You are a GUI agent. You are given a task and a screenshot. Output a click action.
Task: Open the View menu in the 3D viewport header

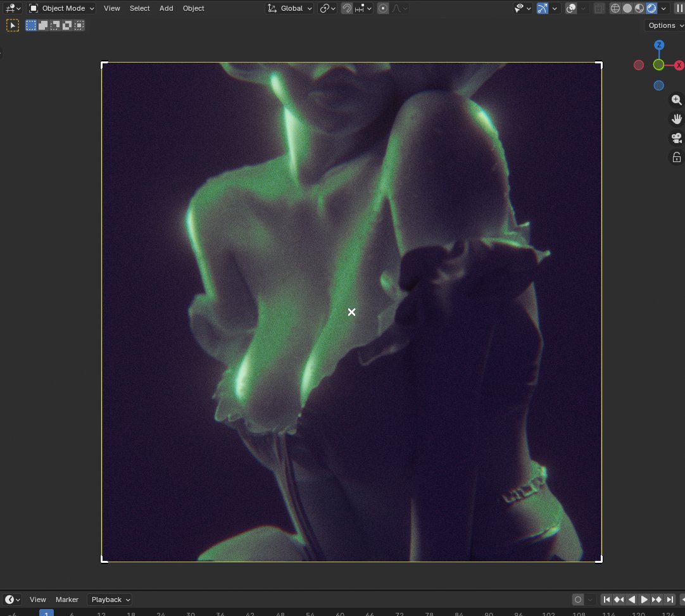click(x=112, y=8)
